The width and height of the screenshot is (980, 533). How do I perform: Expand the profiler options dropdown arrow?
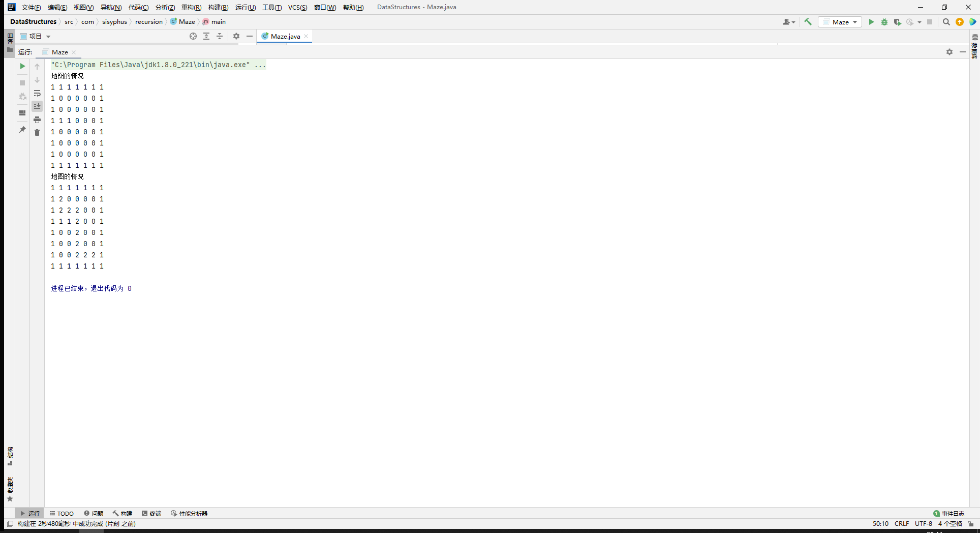tap(920, 22)
